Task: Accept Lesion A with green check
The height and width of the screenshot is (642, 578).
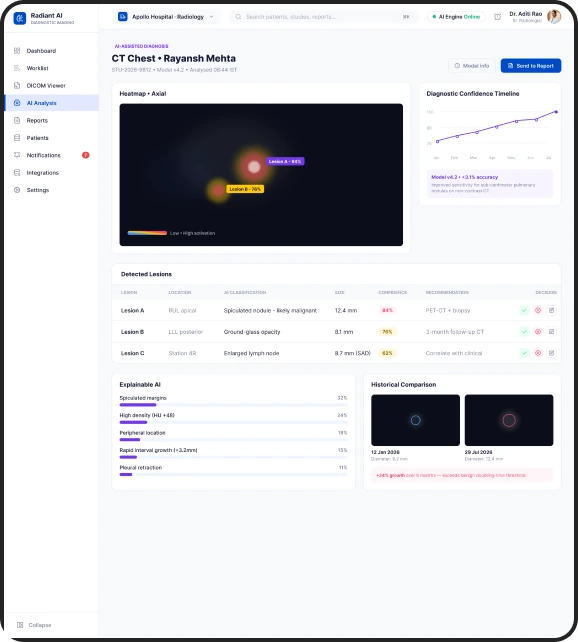Action: click(x=524, y=310)
